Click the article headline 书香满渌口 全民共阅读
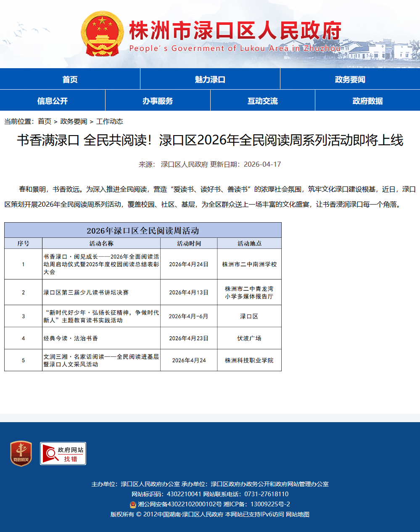 (x=210, y=140)
